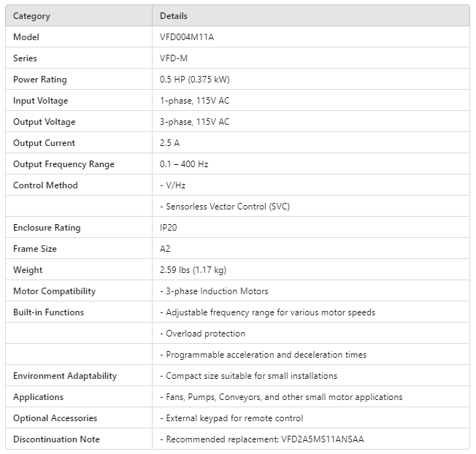This screenshot has width=476, height=454.
Task: Click the Overload protection entry
Action: pos(202,334)
